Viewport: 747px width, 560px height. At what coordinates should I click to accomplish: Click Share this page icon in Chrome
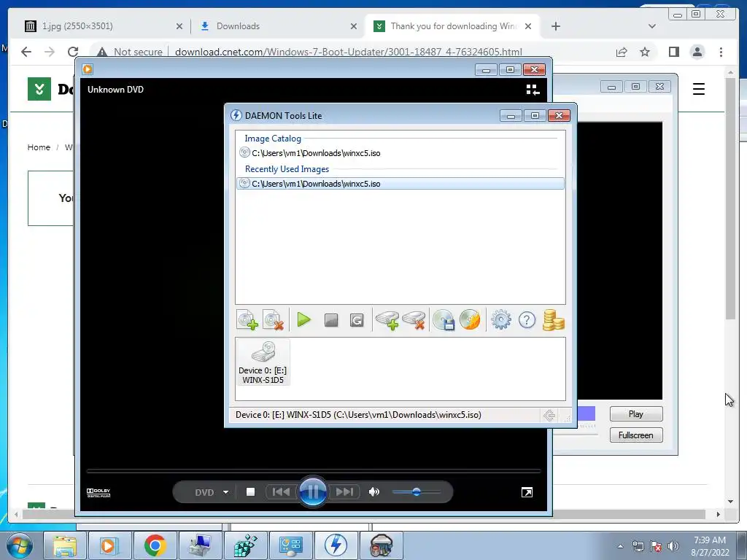(x=622, y=52)
